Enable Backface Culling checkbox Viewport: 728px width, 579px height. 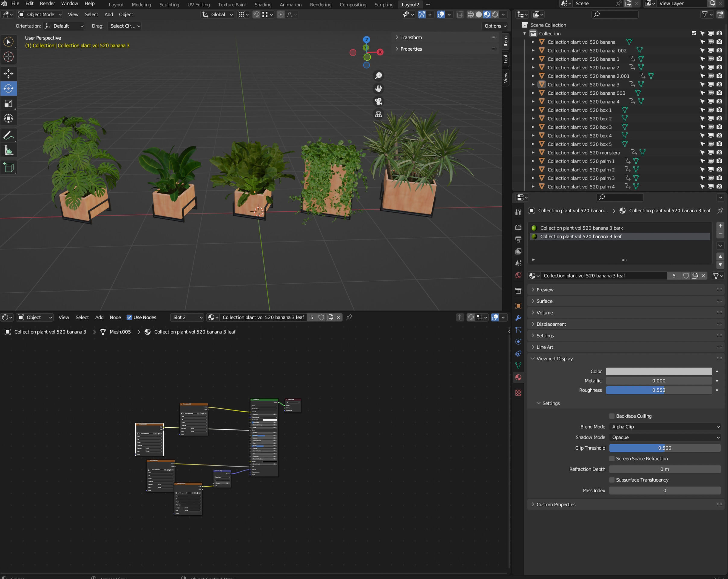pyautogui.click(x=612, y=416)
